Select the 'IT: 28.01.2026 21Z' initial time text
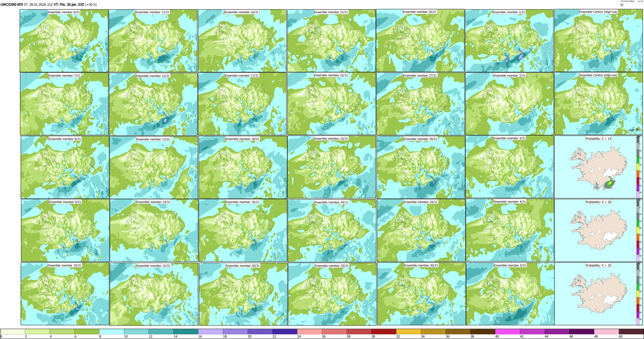644x339 pixels. point(39,4)
